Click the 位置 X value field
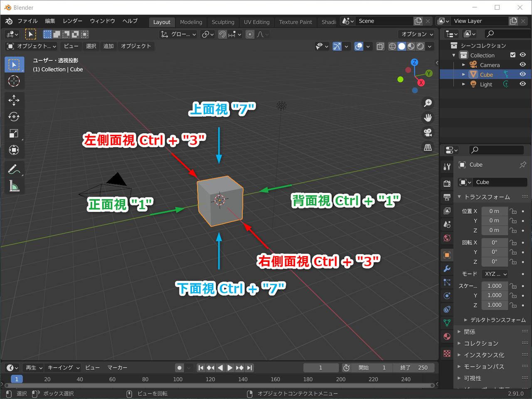532x399 pixels. 494,211
